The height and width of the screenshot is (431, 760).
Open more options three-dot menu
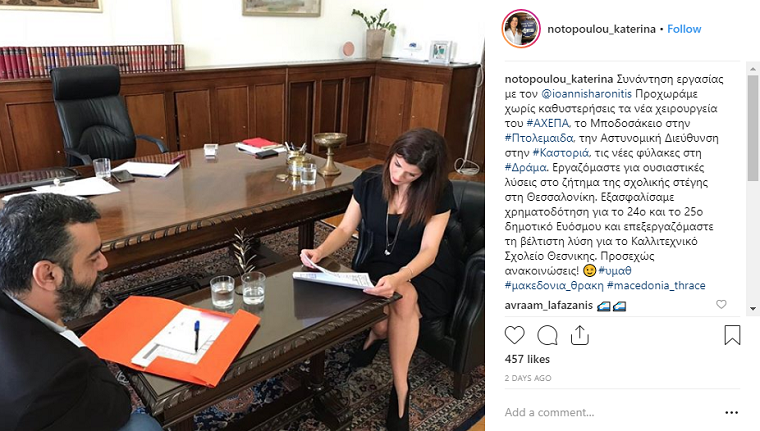[x=731, y=413]
